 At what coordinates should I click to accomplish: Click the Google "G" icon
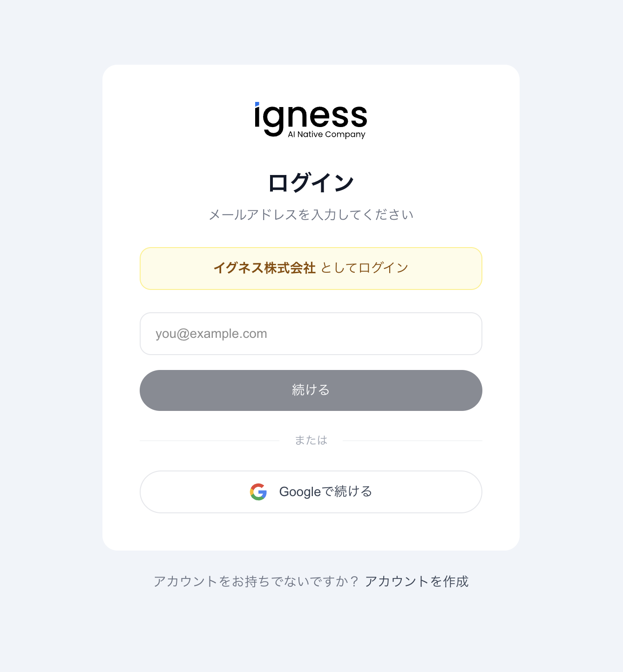click(x=258, y=492)
